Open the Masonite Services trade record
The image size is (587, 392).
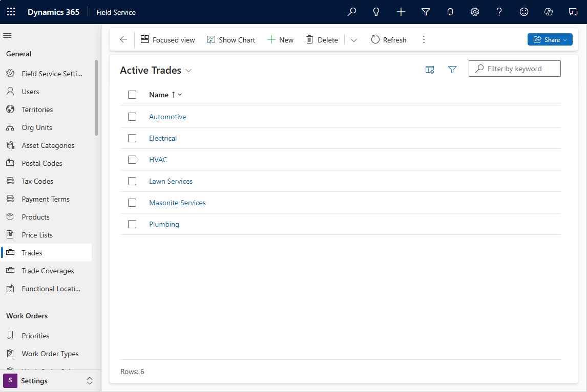177,203
